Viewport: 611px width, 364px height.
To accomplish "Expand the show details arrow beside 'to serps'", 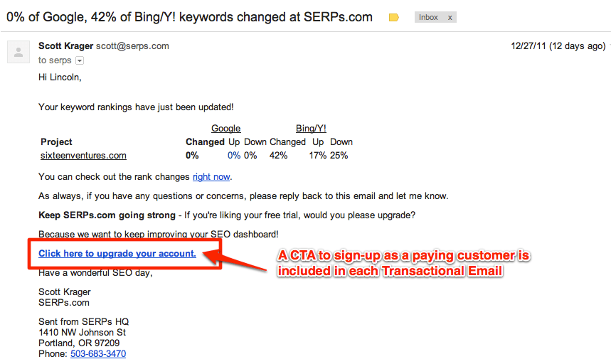I will [x=79, y=61].
